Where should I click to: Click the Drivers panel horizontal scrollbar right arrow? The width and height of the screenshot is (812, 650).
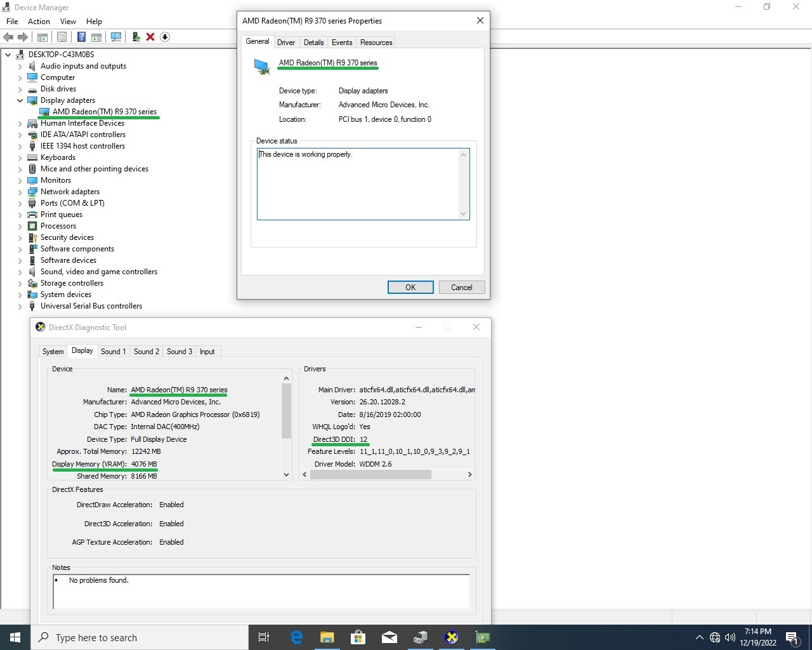[x=469, y=475]
